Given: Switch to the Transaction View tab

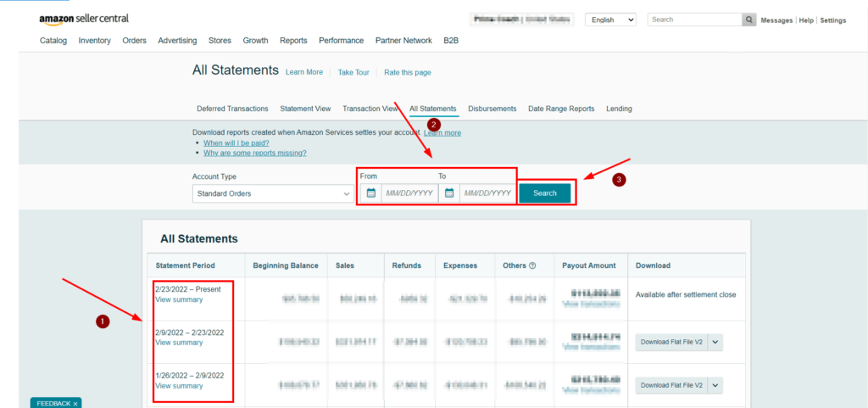Looking at the screenshot, I should pyautogui.click(x=370, y=109).
